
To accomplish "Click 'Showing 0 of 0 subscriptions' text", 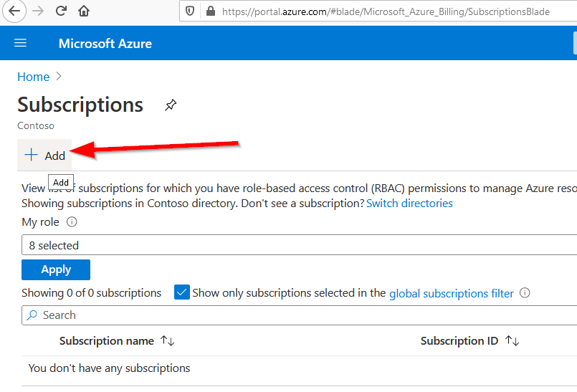I will coord(91,293).
